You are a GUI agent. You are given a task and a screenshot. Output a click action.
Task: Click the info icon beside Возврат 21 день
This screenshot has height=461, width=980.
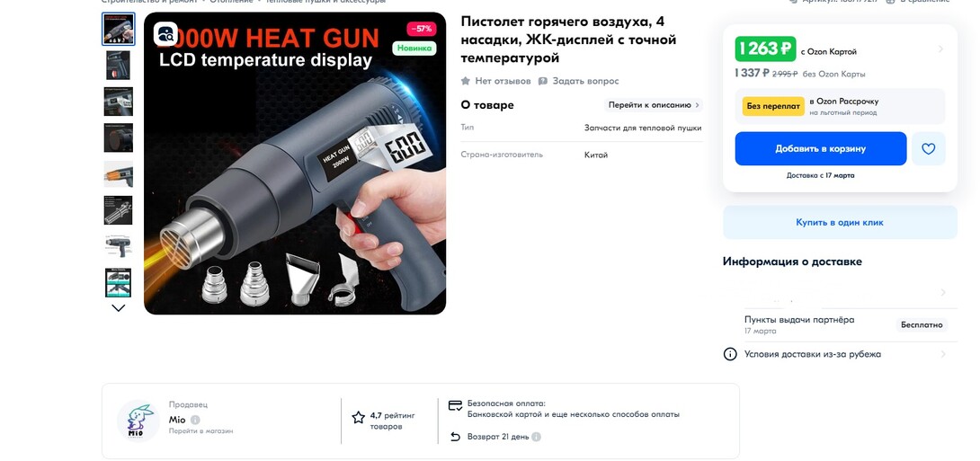pos(536,437)
